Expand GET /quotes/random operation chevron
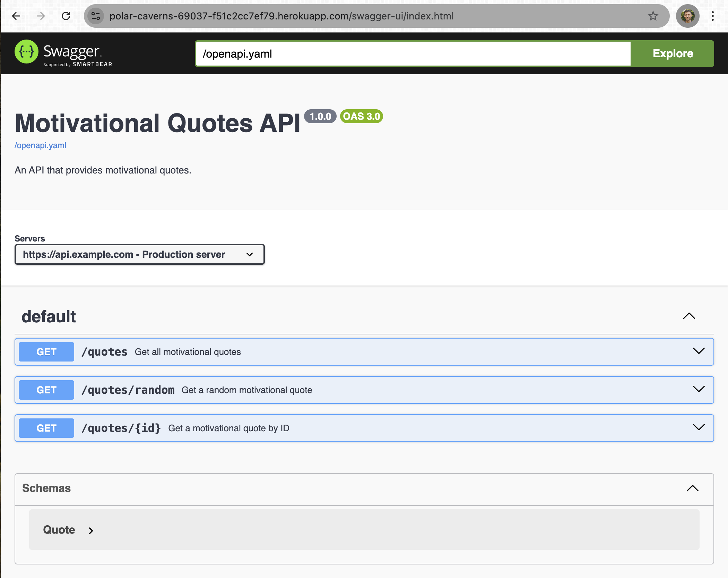The height and width of the screenshot is (578, 728). click(x=699, y=389)
